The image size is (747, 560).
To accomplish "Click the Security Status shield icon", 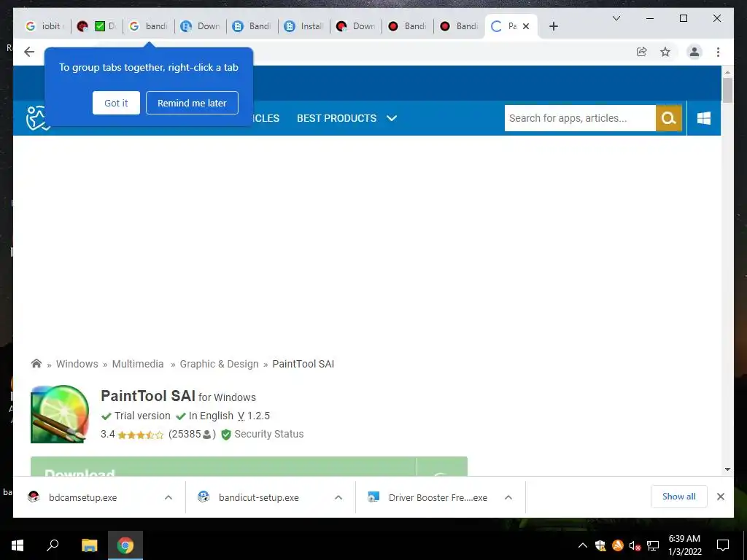I will click(x=226, y=435).
